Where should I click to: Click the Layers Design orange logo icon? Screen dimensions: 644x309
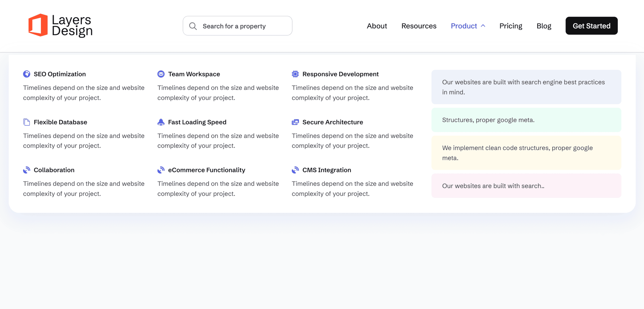(38, 25)
